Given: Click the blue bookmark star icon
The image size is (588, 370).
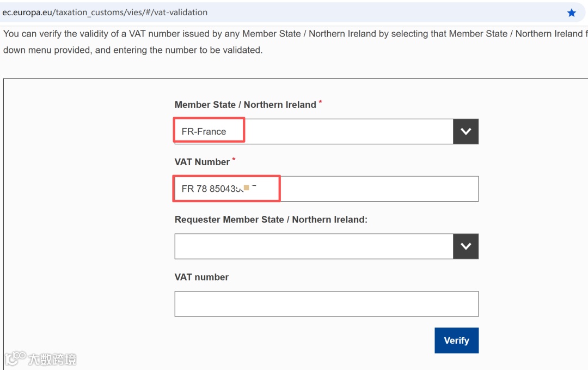Looking at the screenshot, I should [x=571, y=13].
